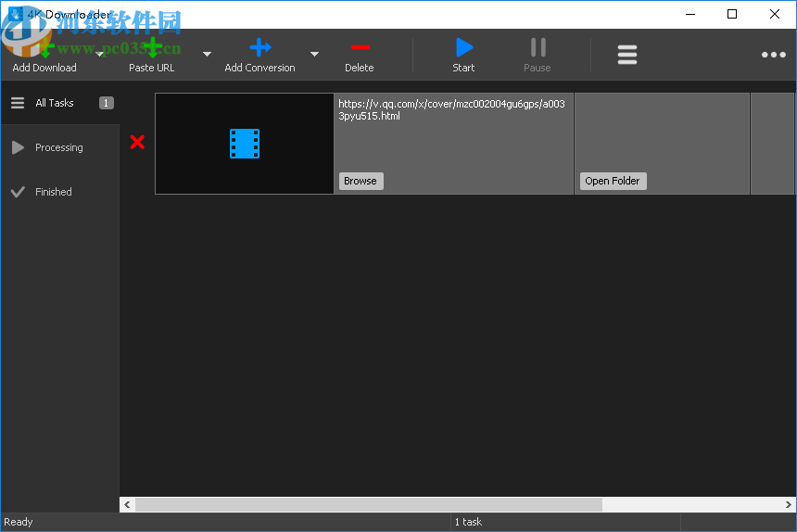Image resolution: width=797 pixels, height=532 pixels.
Task: Maximize the 4K Downloader window
Action: pos(732,14)
